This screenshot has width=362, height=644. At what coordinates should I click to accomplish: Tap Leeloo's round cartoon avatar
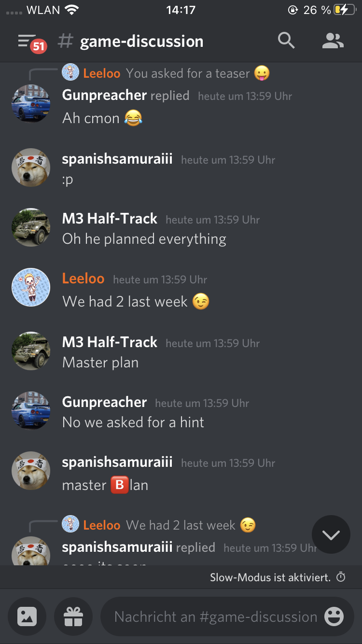[31, 287]
